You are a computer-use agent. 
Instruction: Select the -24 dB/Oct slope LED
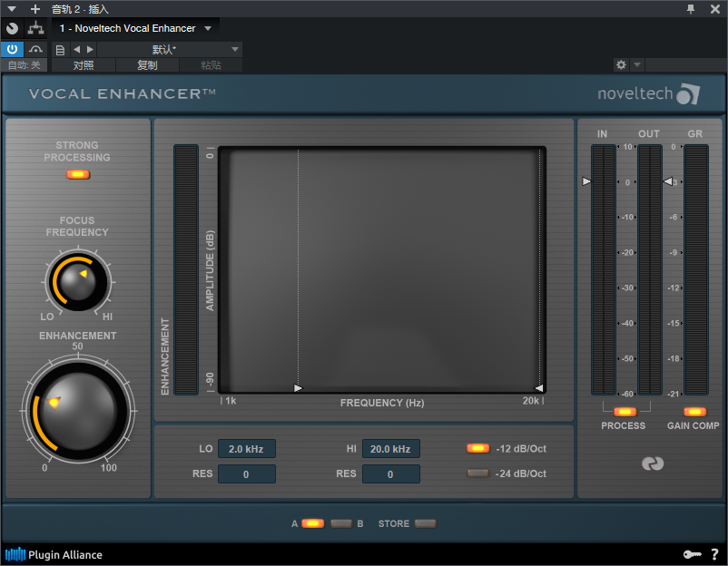pos(477,473)
